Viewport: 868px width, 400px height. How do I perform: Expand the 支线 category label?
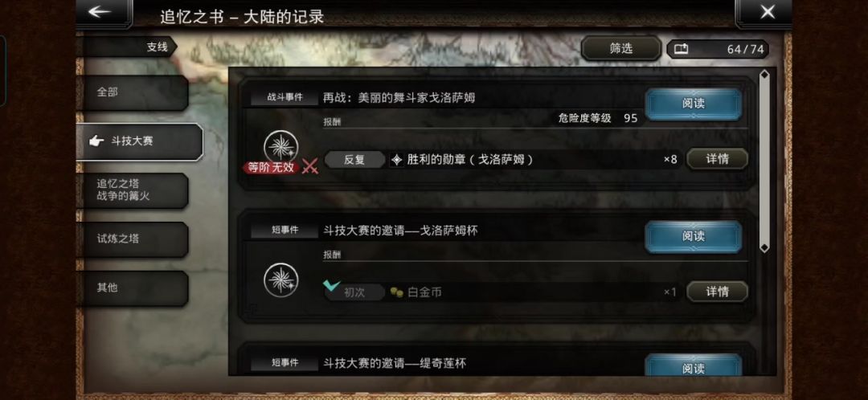point(157,47)
